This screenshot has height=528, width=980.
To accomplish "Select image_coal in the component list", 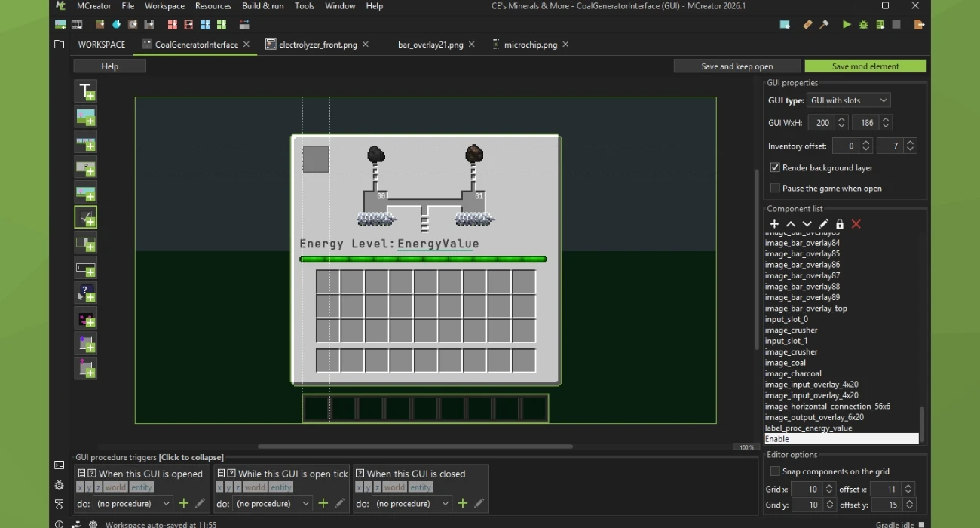I will pyautogui.click(x=841, y=363).
